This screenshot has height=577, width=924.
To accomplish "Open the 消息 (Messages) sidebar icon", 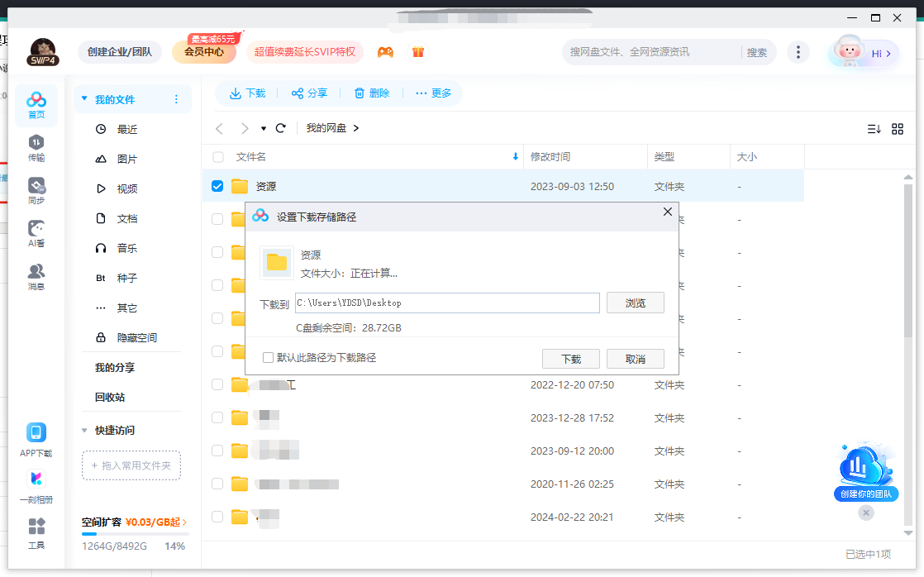I will click(36, 276).
